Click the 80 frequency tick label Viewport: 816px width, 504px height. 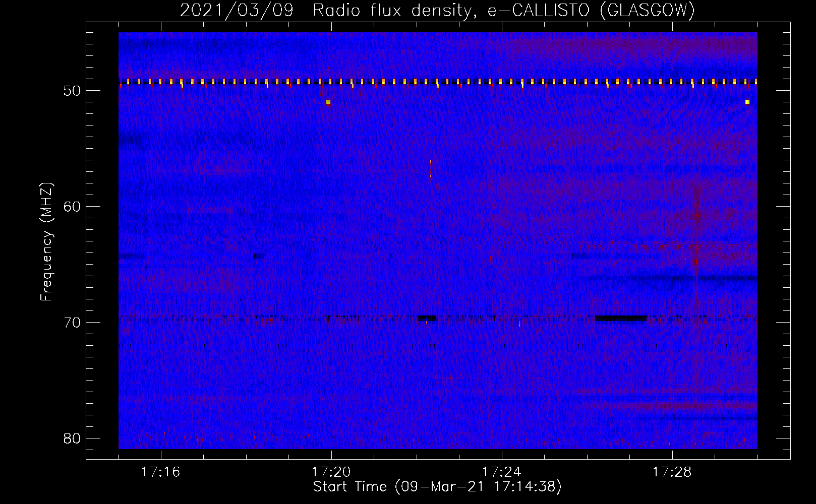(x=73, y=438)
